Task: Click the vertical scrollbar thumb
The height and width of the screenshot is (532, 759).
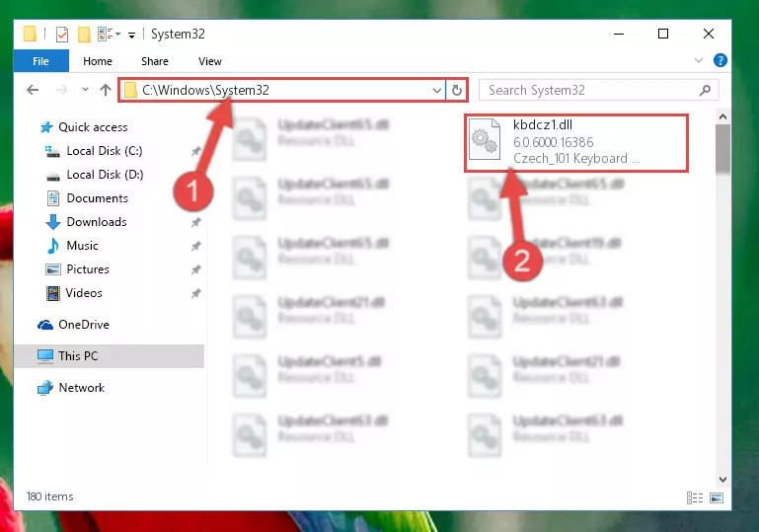Action: pyautogui.click(x=722, y=149)
